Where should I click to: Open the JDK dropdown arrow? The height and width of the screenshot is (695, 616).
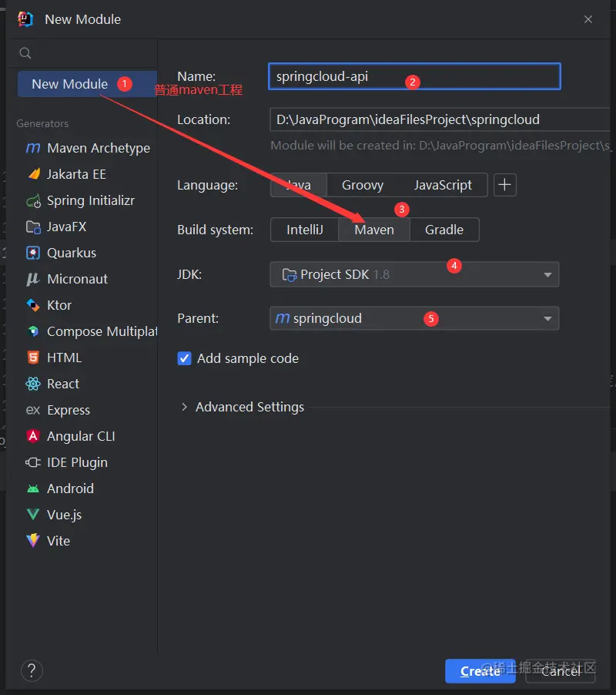click(547, 275)
